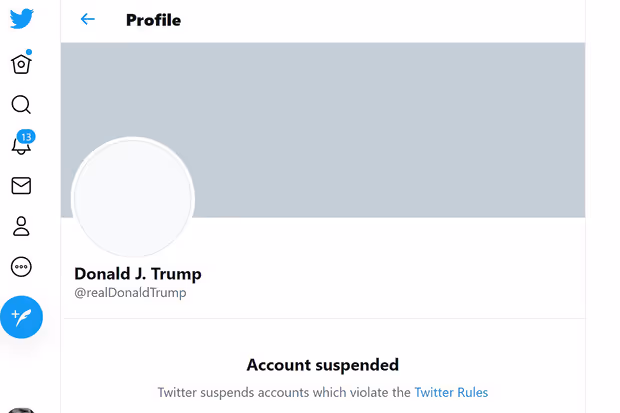620x413 pixels.
Task: Select the @realDonaldTrump handle text
Action: 130,293
